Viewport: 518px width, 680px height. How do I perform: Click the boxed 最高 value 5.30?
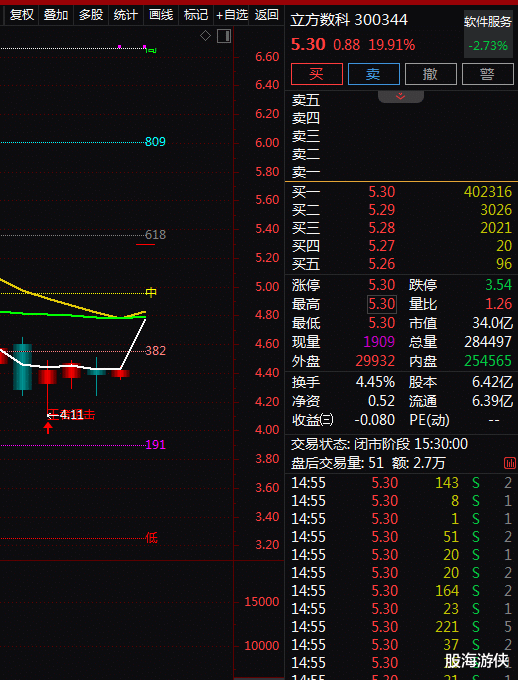pyautogui.click(x=382, y=304)
